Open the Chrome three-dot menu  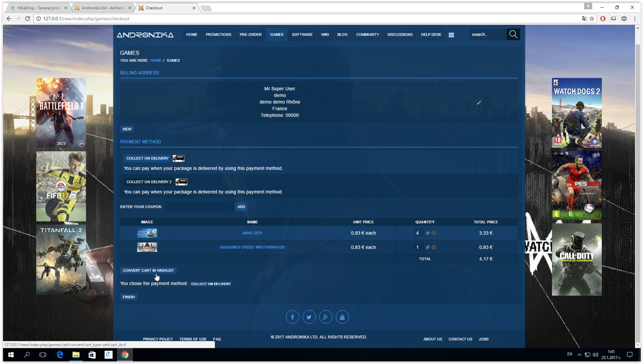[635, 19]
